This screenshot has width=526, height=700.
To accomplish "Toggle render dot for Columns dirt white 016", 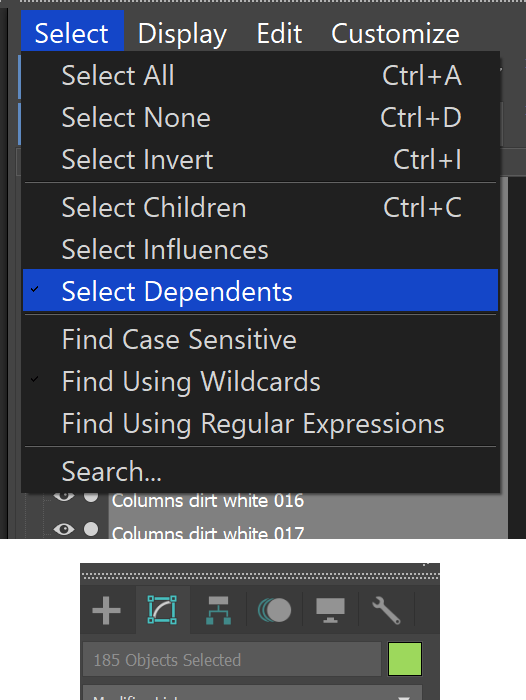I will (x=91, y=496).
